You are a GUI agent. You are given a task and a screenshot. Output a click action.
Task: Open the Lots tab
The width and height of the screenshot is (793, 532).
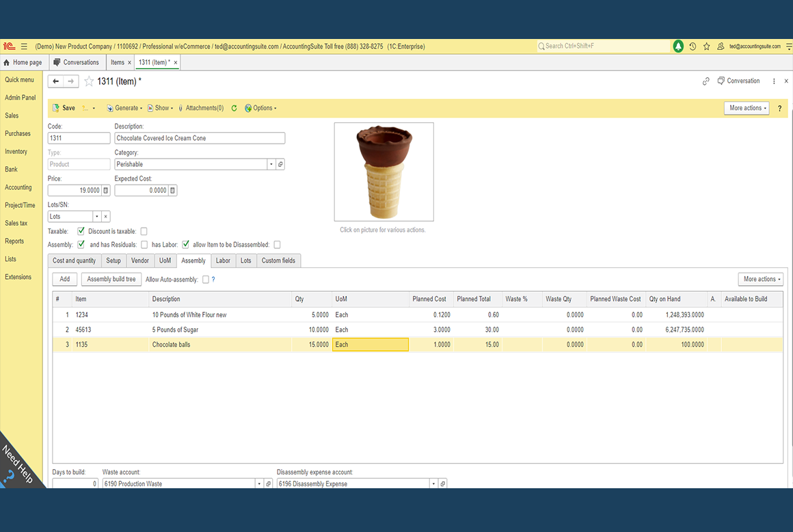coord(246,261)
